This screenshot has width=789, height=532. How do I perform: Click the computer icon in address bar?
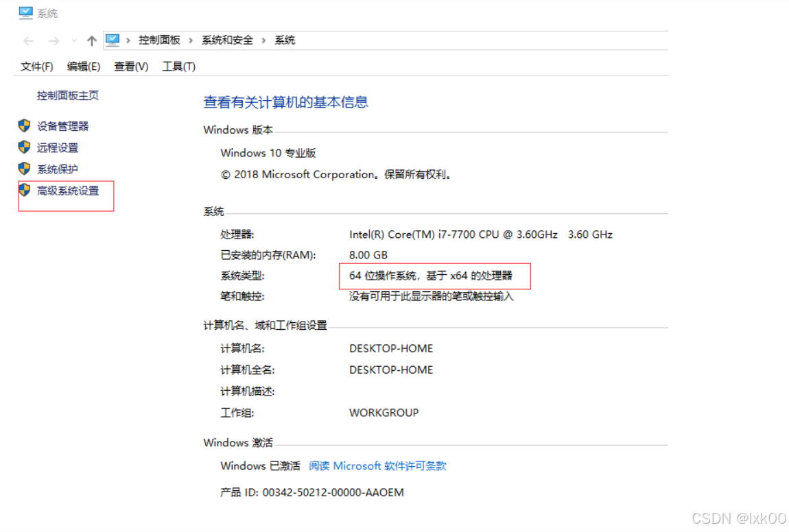click(113, 40)
